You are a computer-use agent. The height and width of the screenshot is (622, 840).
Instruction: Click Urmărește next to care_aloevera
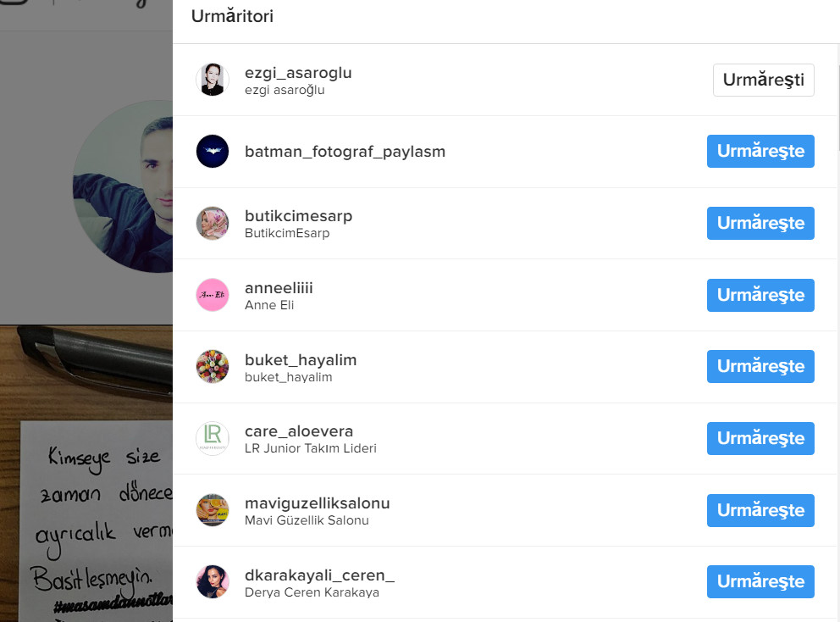760,438
